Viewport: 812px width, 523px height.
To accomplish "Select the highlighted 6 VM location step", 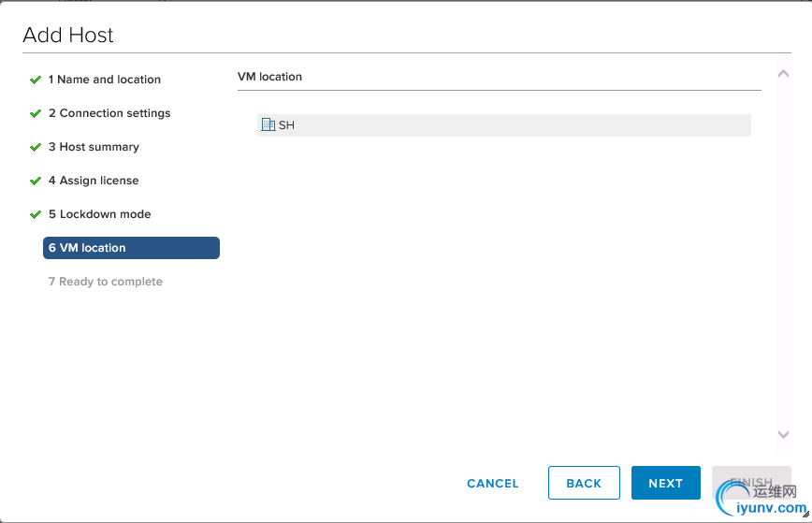I will pyautogui.click(x=131, y=248).
